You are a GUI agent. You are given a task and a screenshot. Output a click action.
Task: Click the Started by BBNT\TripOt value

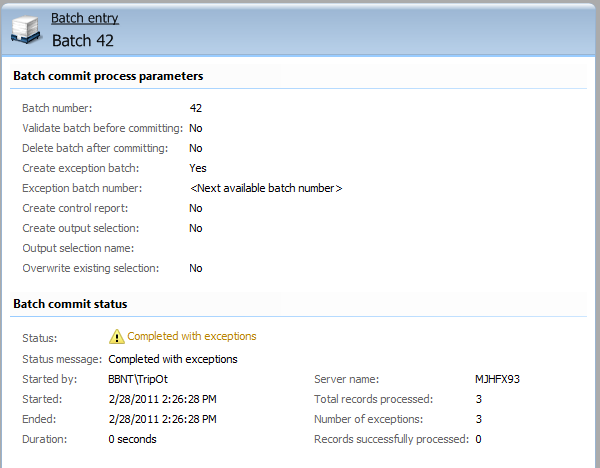point(138,379)
